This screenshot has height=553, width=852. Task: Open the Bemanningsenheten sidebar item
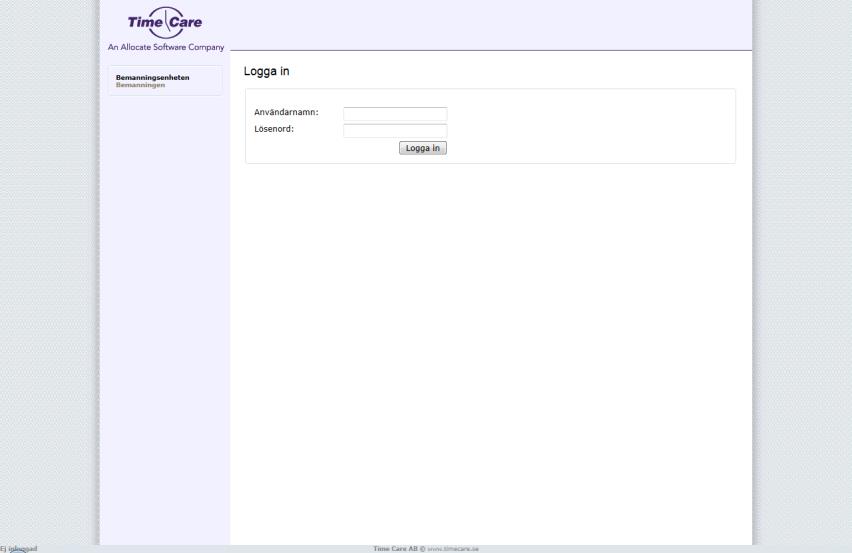pos(152,78)
